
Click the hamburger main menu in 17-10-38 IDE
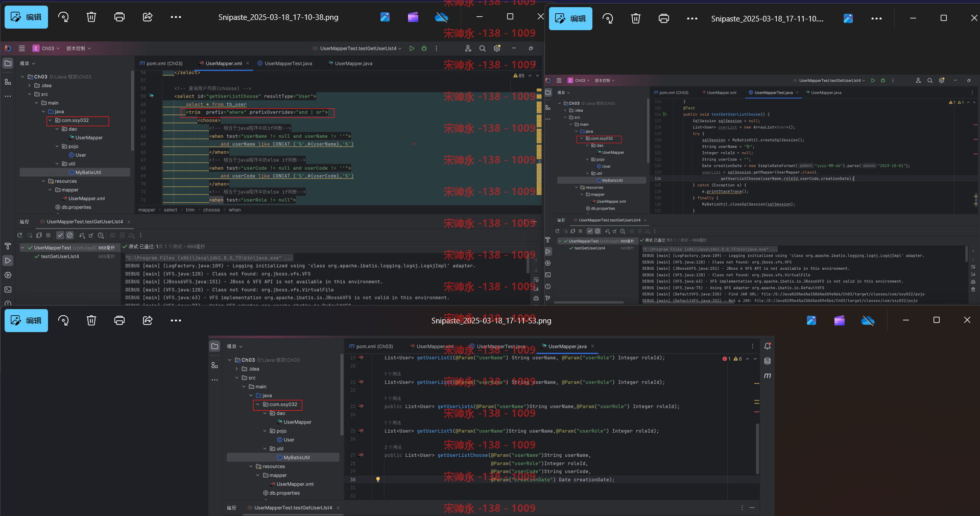[x=22, y=49]
